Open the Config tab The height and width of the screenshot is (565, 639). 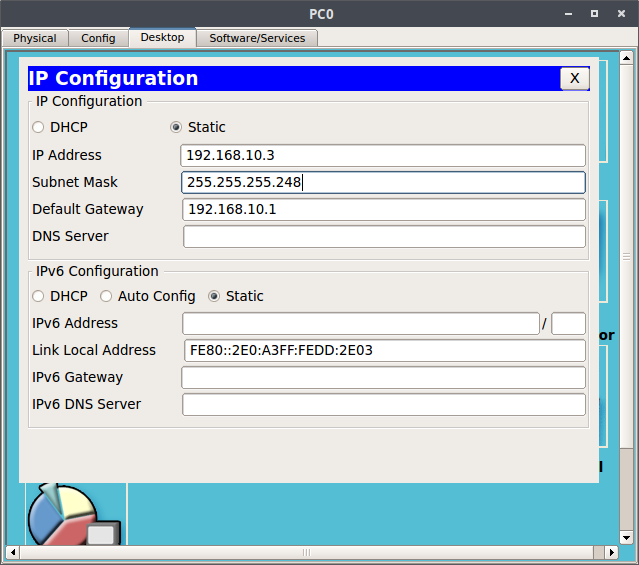pyautogui.click(x=98, y=38)
